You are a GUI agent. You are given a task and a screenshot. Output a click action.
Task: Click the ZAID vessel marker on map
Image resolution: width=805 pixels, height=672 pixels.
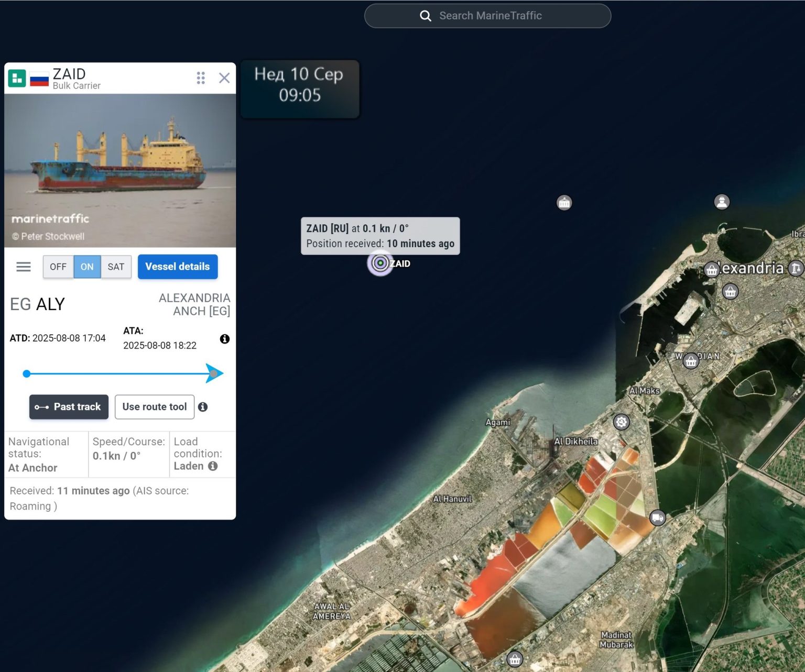click(x=380, y=263)
